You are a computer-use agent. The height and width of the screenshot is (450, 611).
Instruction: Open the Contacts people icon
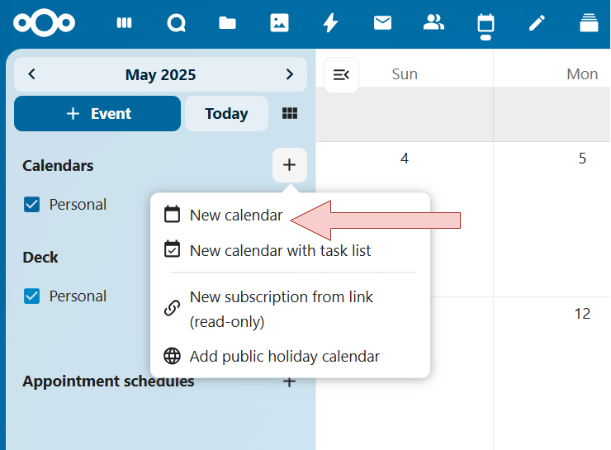434,22
